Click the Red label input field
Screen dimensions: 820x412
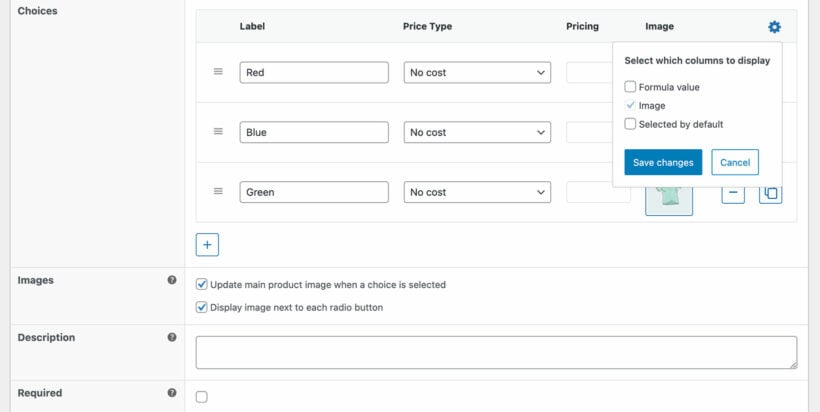[314, 73]
